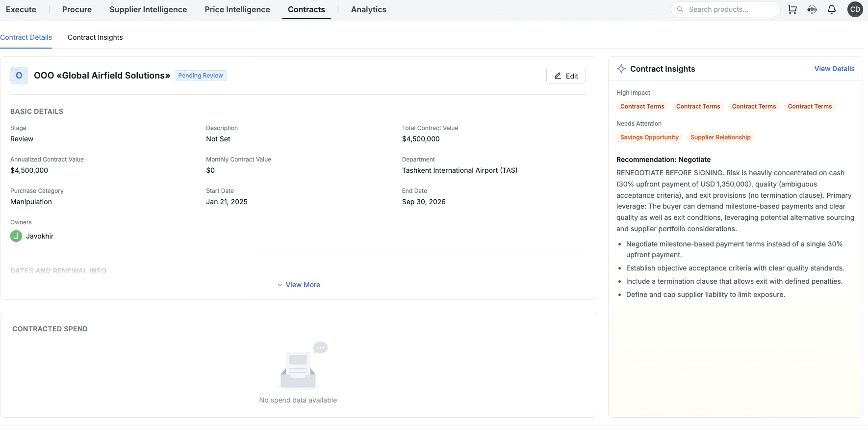Click the supplier O avatar icon

pyautogui.click(x=19, y=76)
